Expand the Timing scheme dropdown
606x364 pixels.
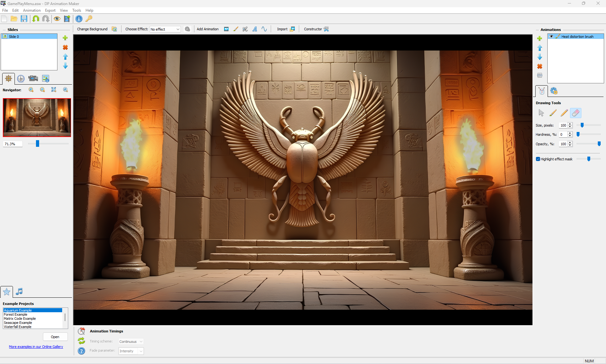tap(131, 342)
